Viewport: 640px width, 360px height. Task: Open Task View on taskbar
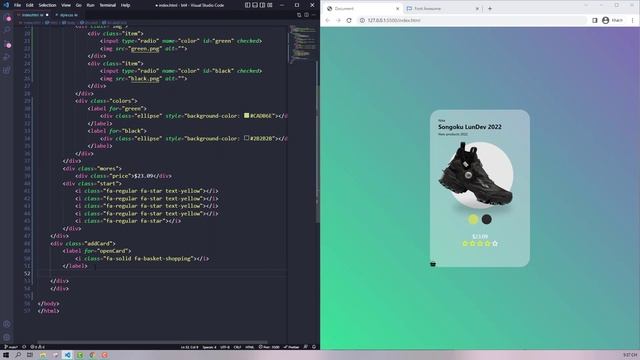point(30,355)
